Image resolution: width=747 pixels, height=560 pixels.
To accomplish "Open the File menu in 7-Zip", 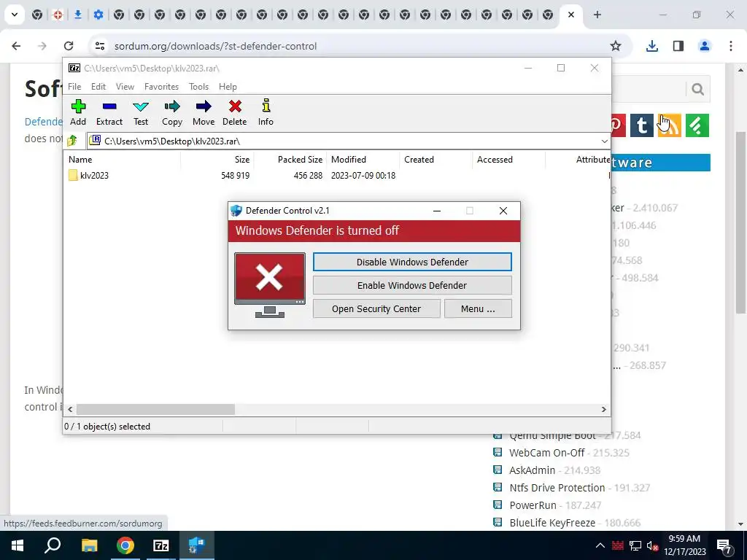I will coord(74,87).
